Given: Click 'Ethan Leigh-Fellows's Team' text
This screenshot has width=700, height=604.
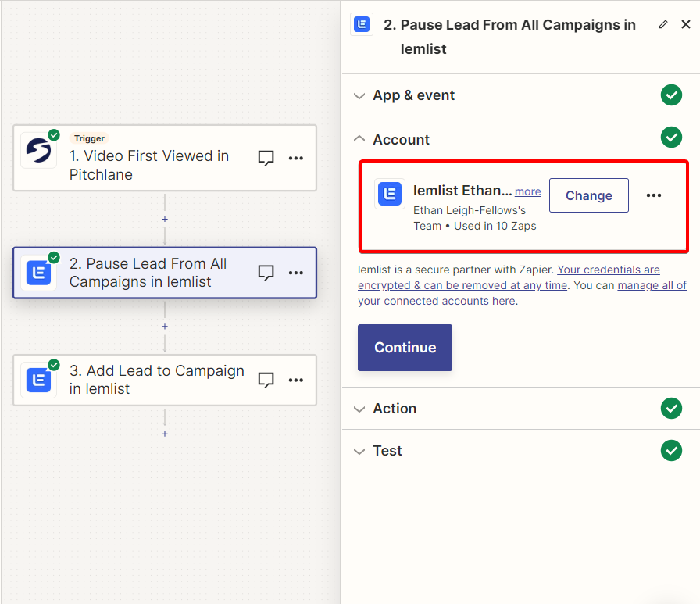Looking at the screenshot, I should tap(470, 218).
